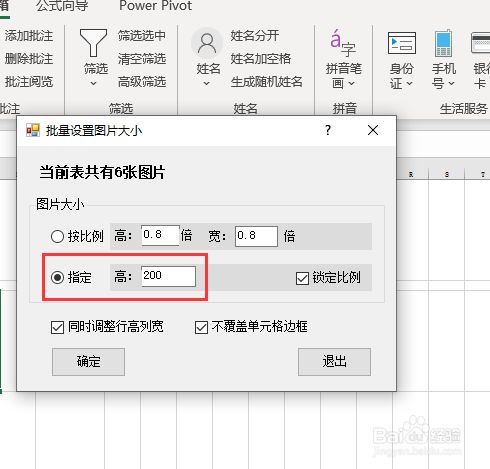Click the 高 ratio input field
The width and height of the screenshot is (490, 469).
point(160,236)
